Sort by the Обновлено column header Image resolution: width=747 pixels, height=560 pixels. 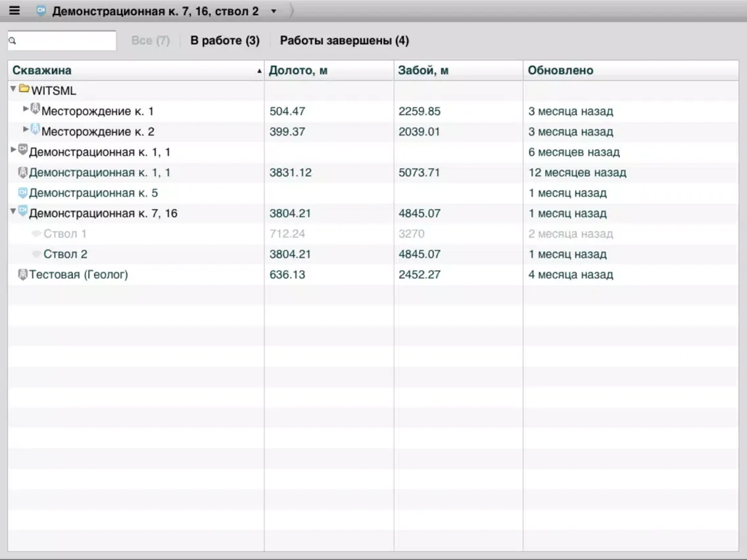pyautogui.click(x=631, y=70)
